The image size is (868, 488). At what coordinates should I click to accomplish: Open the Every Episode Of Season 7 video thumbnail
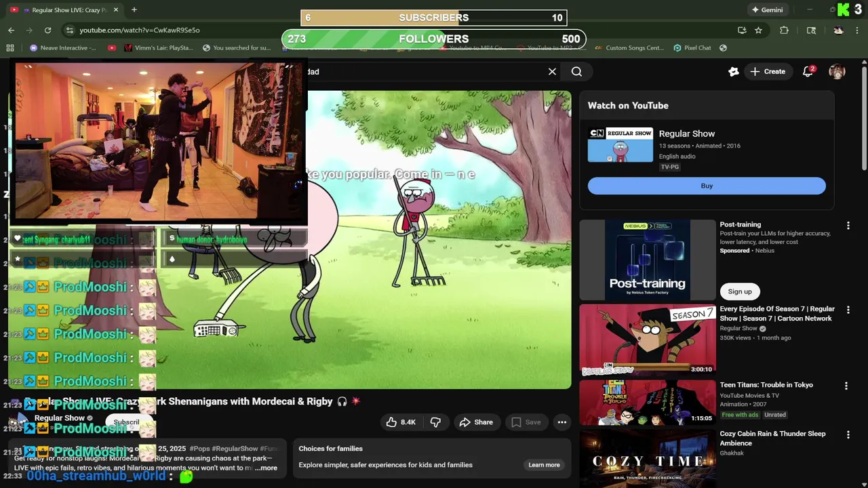[x=648, y=340]
